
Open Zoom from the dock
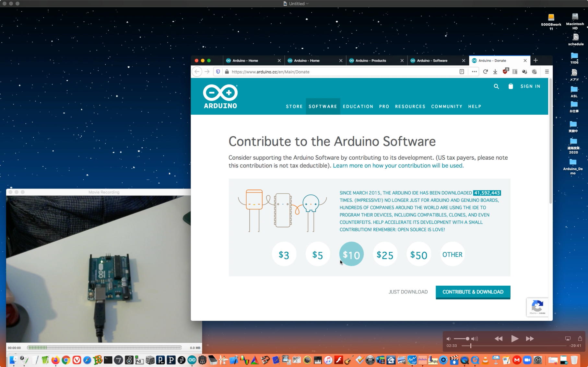(x=527, y=360)
